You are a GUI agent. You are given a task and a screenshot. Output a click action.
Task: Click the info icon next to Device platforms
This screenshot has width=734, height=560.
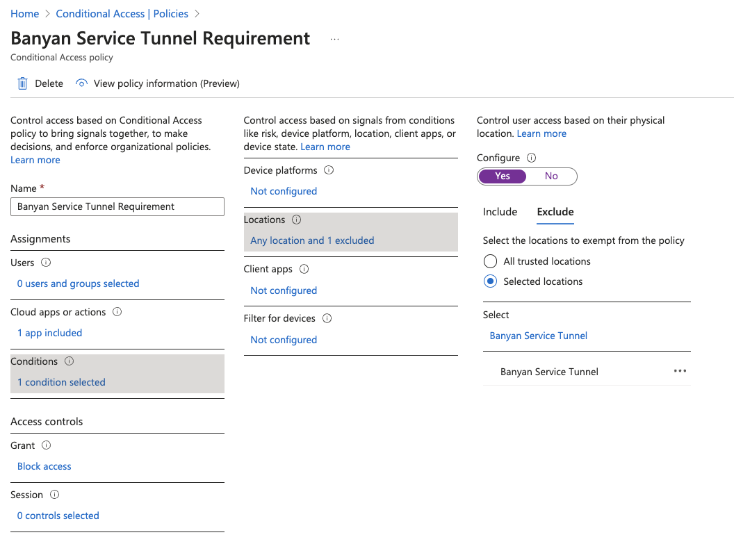[329, 170]
